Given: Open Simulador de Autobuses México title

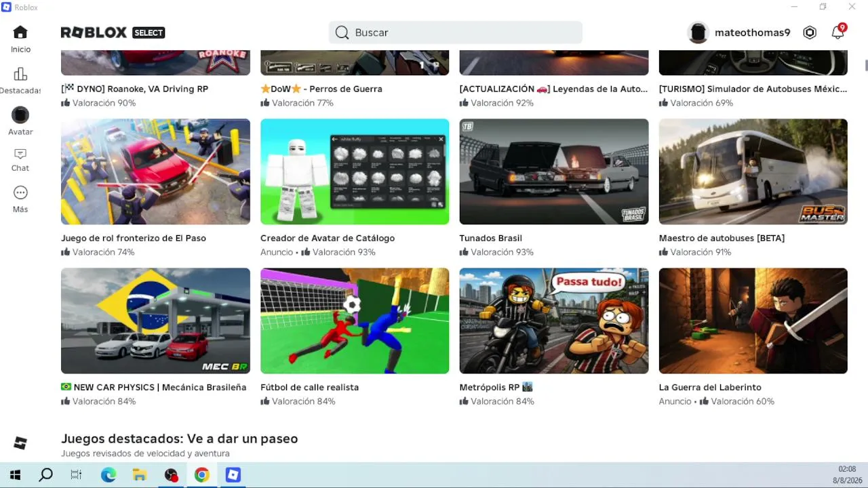Looking at the screenshot, I should 753,89.
